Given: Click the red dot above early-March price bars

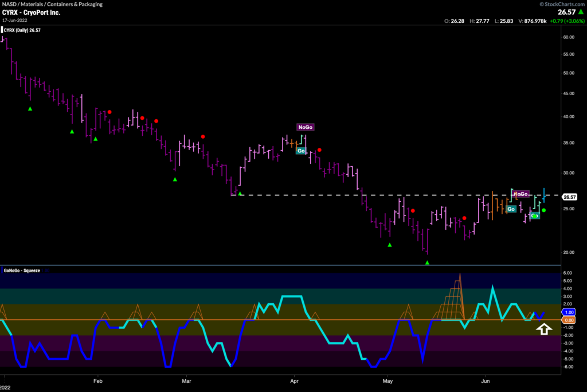Looking at the screenshot, I should tap(203, 136).
